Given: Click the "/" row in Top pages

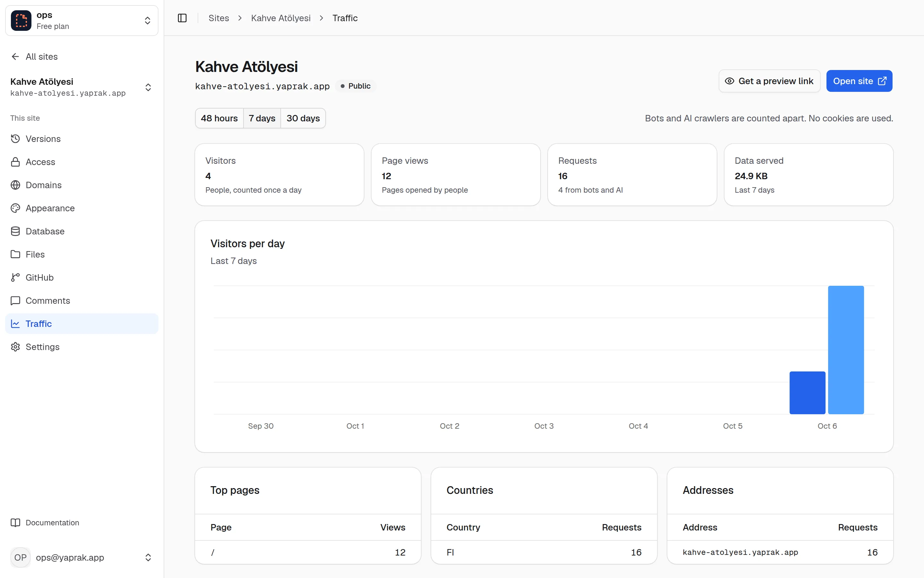Looking at the screenshot, I should pyautogui.click(x=308, y=552).
